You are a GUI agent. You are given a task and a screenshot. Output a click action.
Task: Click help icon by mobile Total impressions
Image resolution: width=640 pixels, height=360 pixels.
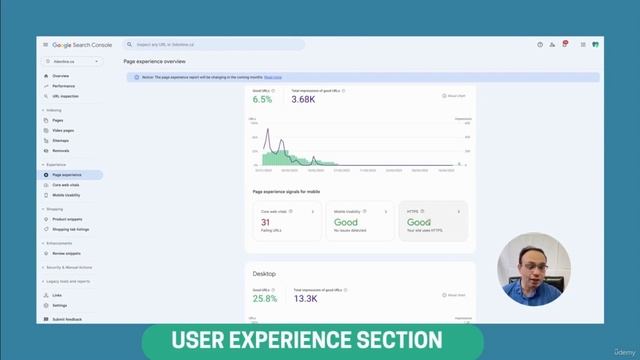point(343,91)
